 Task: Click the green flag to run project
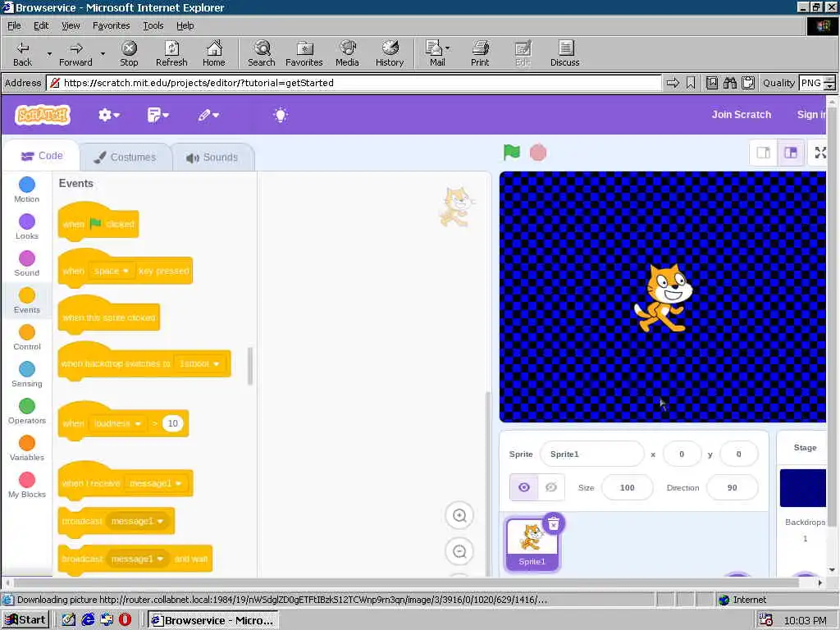point(512,153)
